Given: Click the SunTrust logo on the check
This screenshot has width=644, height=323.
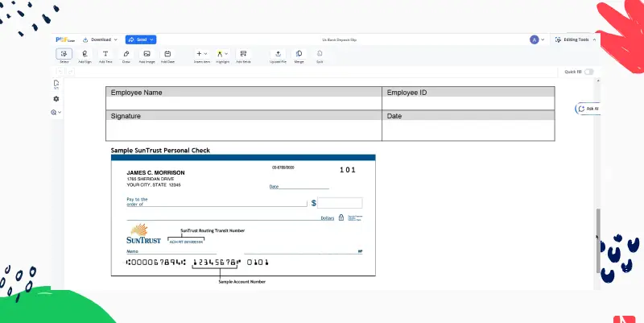Looking at the screenshot, I should 143,234.
